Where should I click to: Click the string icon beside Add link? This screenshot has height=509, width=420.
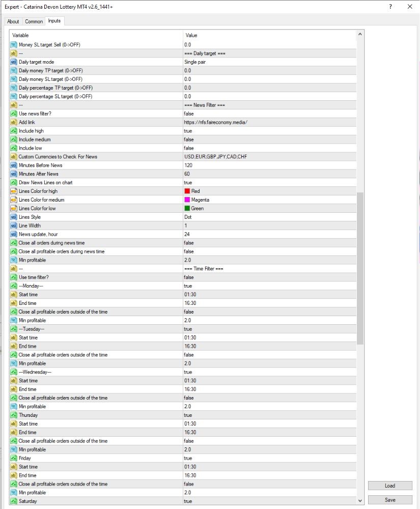click(13, 122)
